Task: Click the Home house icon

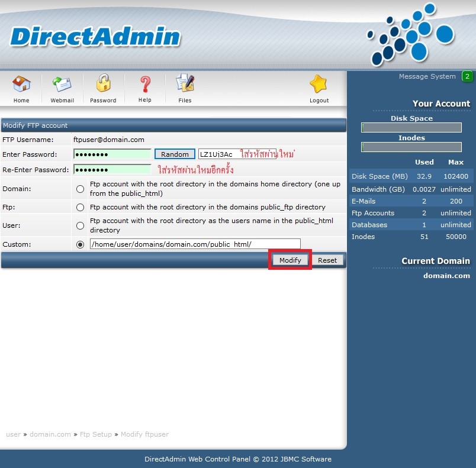Action: tap(21, 83)
